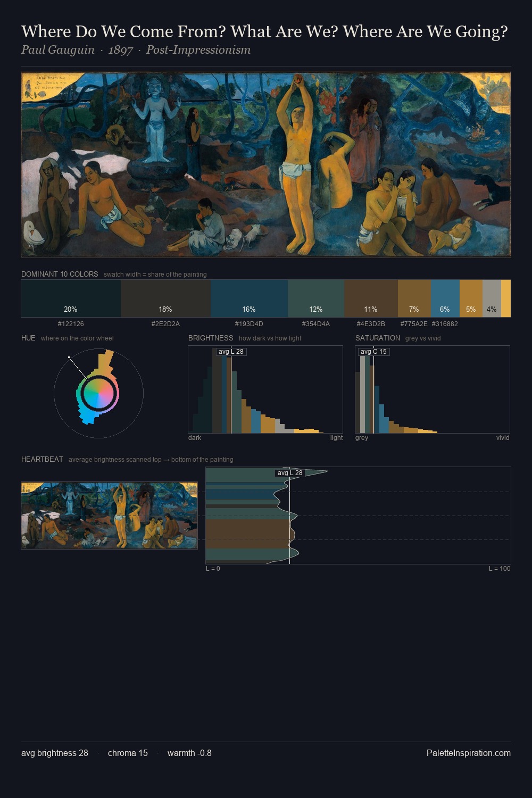Click 'chroma 15' in the footer

pos(128,753)
